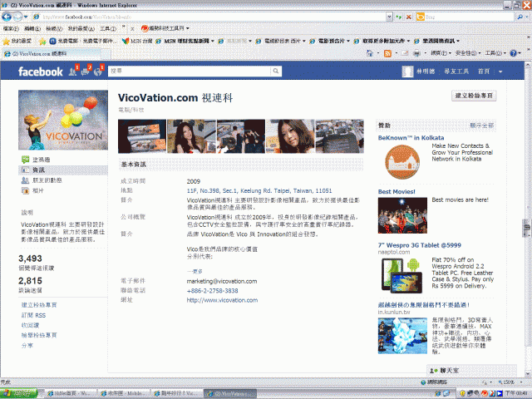The image size is (532, 399).
Task: Open the Favorites menu
Action: [x=81, y=29]
